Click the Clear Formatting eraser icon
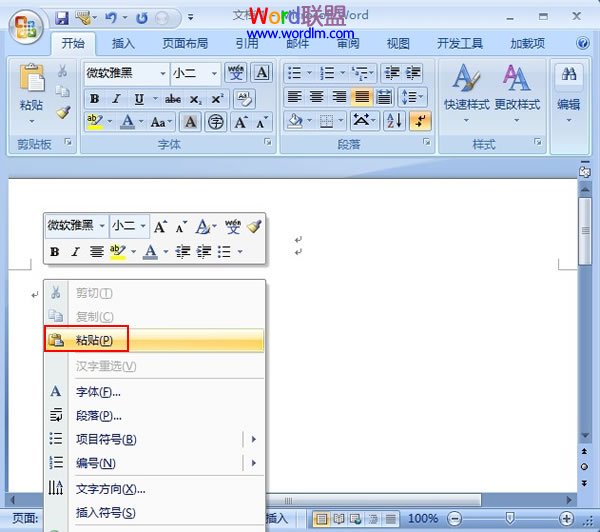600x532 pixels. tap(244, 99)
